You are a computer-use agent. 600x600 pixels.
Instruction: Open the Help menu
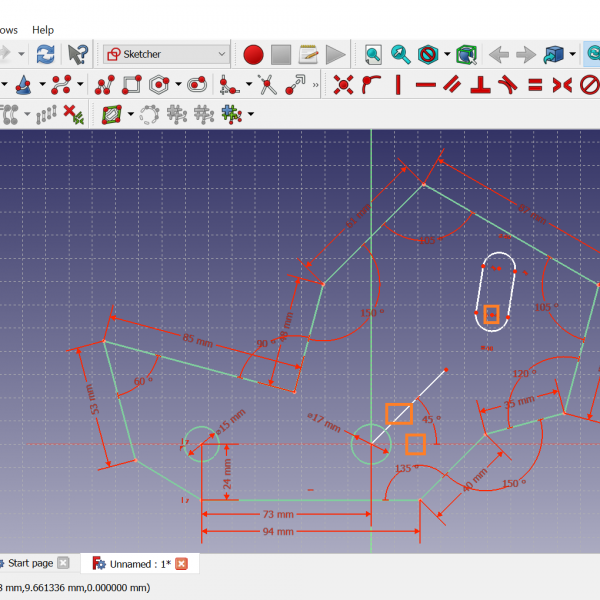point(43,30)
